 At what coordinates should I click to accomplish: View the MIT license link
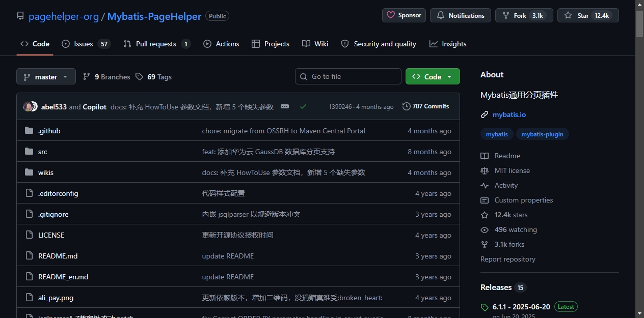click(x=505, y=170)
